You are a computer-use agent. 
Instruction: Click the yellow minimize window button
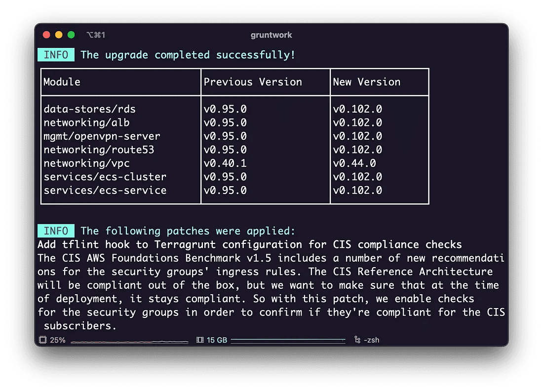59,35
